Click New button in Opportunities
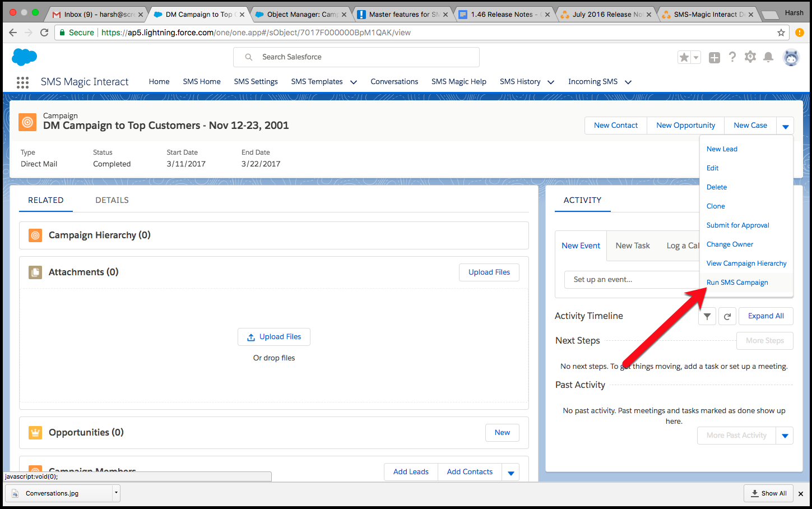The height and width of the screenshot is (509, 812). [x=502, y=433]
